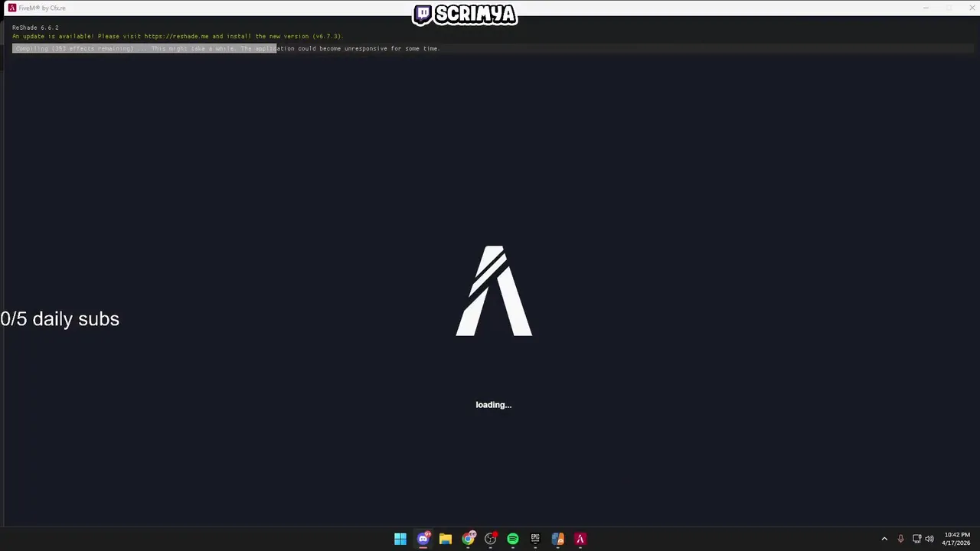Open Discord from the taskbar
The height and width of the screenshot is (551, 980).
coord(423,539)
